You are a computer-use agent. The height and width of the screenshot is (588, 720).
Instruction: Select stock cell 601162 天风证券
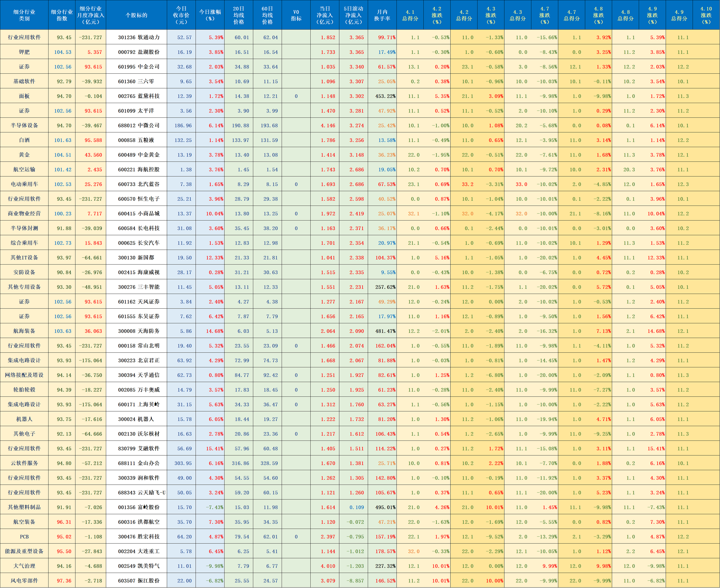[137, 301]
